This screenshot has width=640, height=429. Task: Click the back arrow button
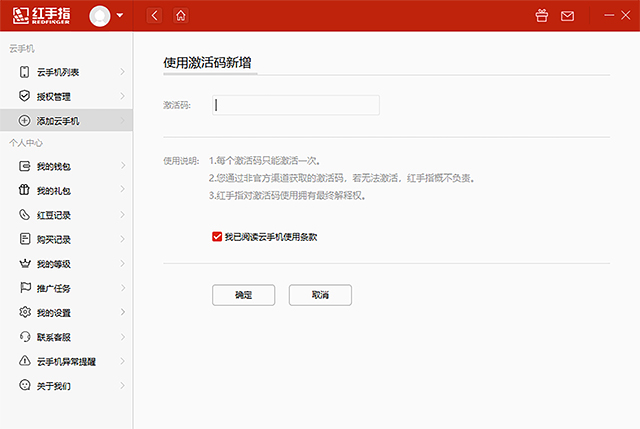point(154,15)
